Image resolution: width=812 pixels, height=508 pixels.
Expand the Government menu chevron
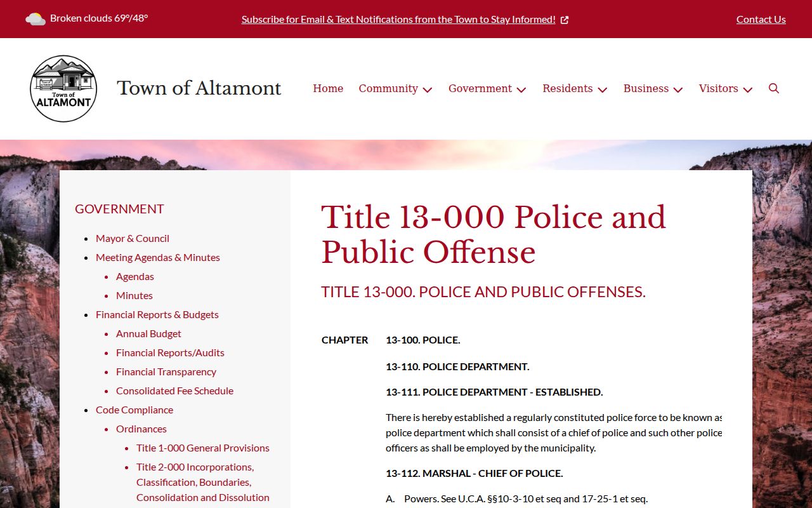tap(521, 90)
